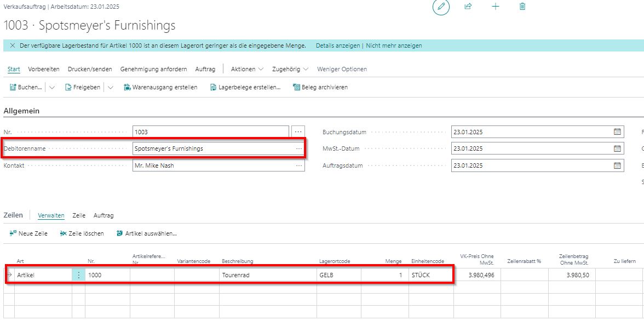Screen dimensions: 644x326
Task: Click the Zeilenrabatt % column header
Action: (524, 261)
